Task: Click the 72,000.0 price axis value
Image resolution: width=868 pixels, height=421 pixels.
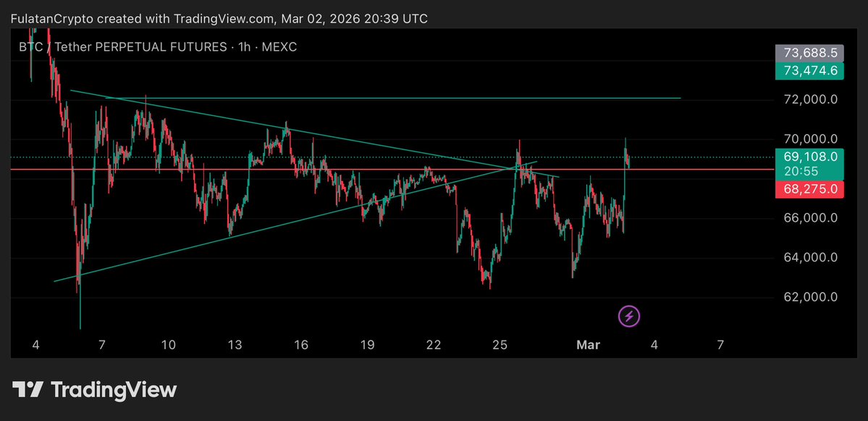Action: pyautogui.click(x=810, y=100)
